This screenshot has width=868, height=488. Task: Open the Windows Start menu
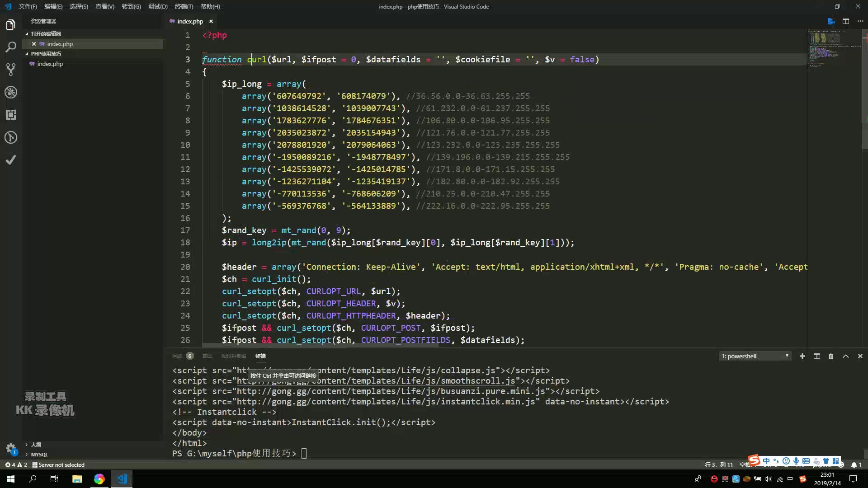(x=11, y=479)
